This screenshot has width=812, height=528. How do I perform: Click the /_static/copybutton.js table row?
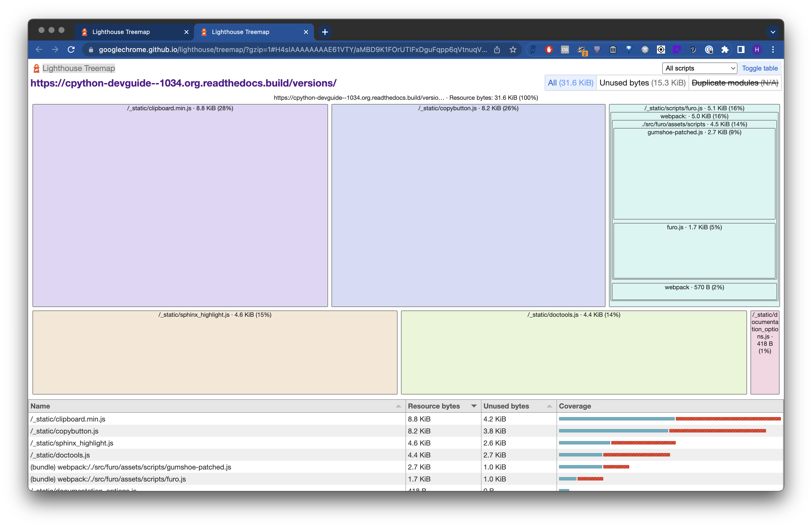click(406, 431)
